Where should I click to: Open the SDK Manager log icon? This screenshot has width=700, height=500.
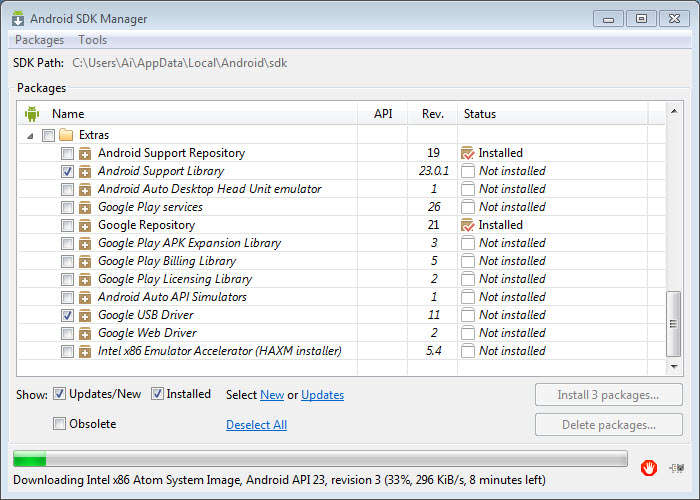click(x=679, y=466)
